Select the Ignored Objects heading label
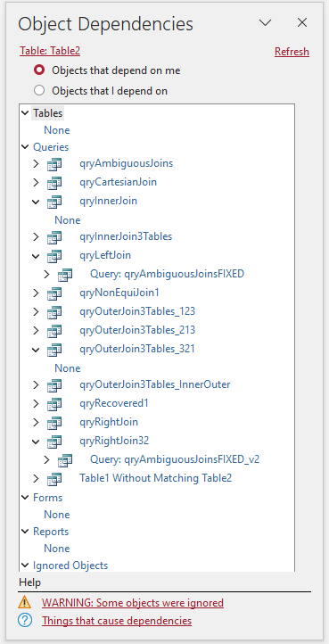The height and width of the screenshot is (644, 329). coord(70,566)
